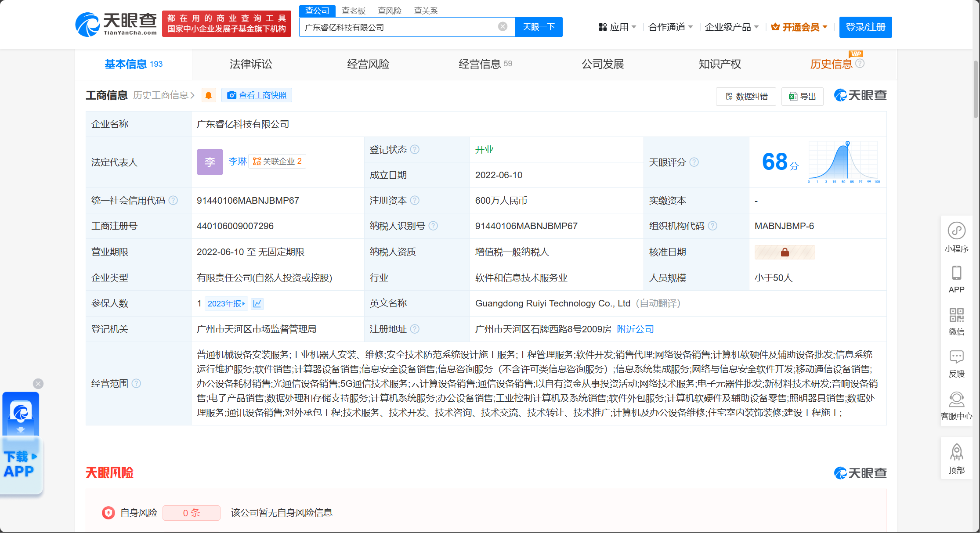Click the help icon next to 注册地址
980x533 pixels.
415,329
